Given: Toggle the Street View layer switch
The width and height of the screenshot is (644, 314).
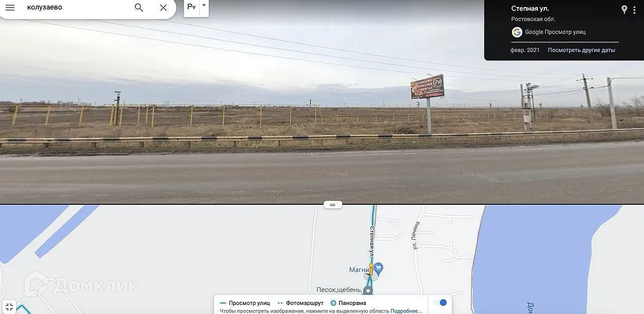Looking at the screenshot, I should pos(440,302).
